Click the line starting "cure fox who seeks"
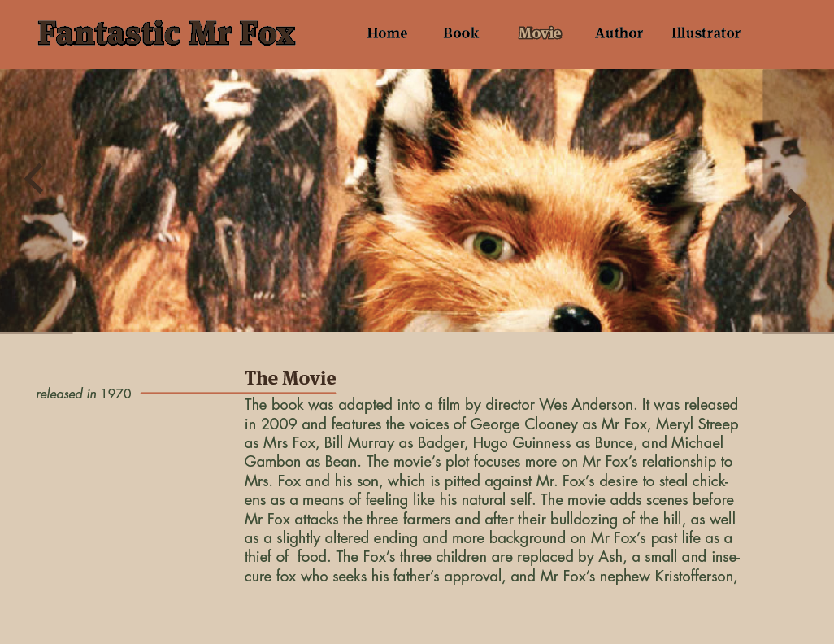The width and height of the screenshot is (834, 644). 490,576
